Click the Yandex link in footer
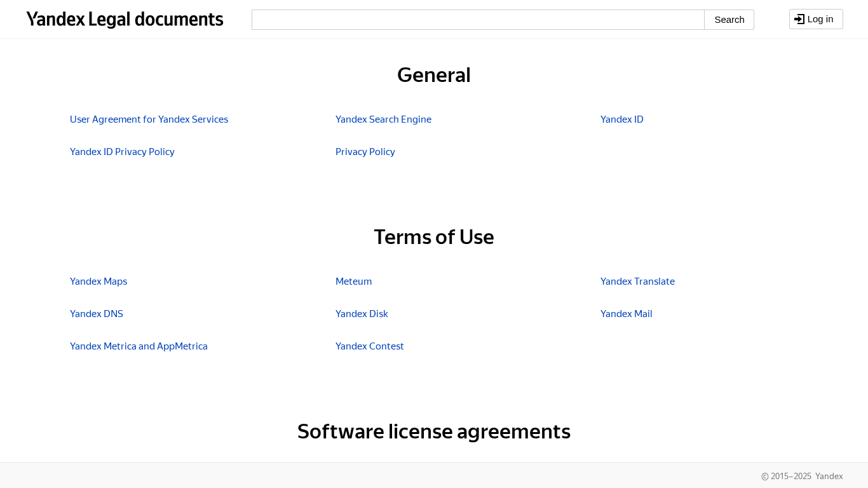Image resolution: width=868 pixels, height=488 pixels. [x=829, y=476]
